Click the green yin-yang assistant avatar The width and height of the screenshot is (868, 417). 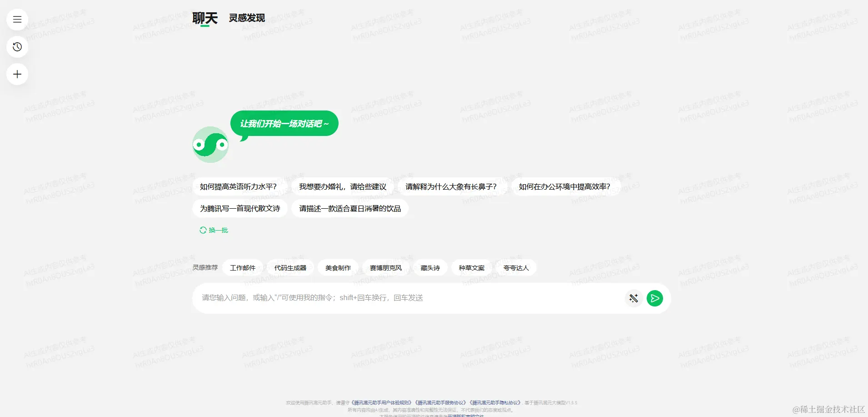point(210,145)
